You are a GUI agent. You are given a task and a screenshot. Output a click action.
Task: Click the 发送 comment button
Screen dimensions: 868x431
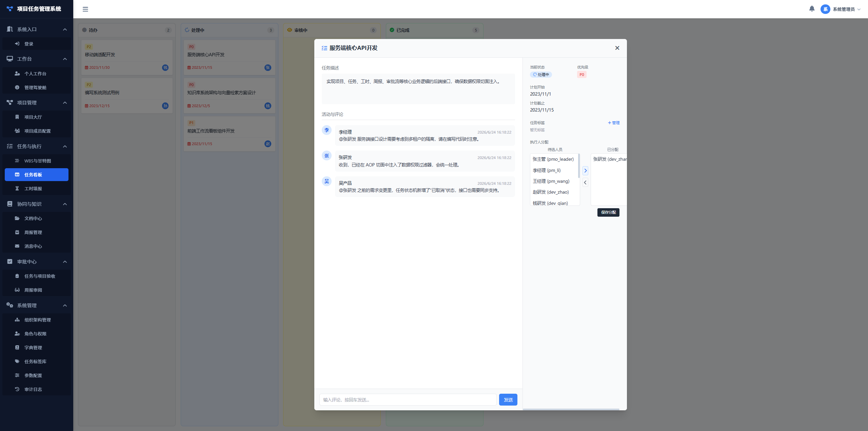[508, 400]
